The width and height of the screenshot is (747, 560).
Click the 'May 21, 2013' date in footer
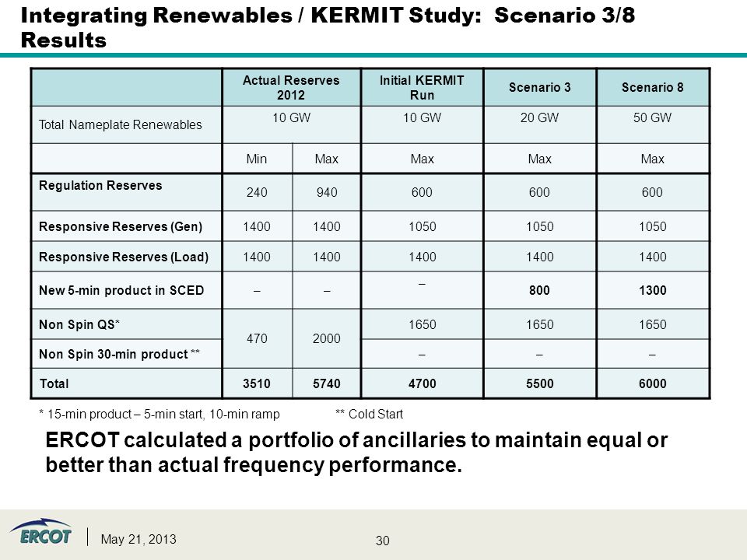[139, 539]
